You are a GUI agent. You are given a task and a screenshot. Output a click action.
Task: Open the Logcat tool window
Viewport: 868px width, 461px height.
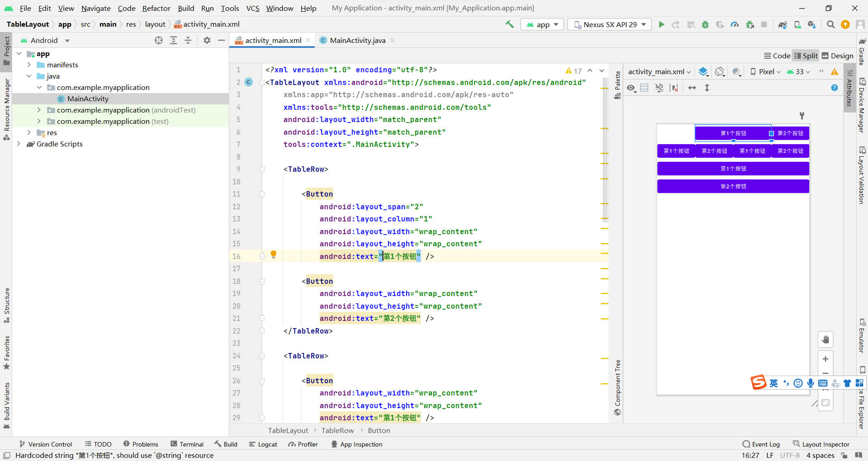tap(263, 444)
